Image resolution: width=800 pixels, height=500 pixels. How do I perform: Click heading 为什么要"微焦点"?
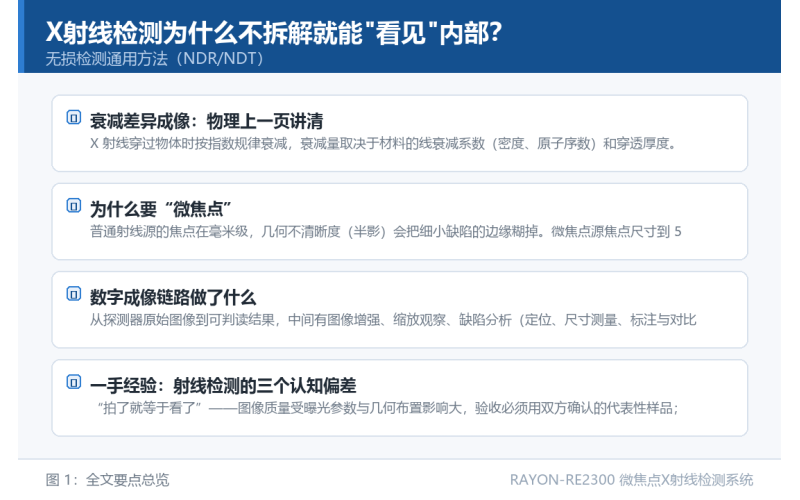[161, 209]
